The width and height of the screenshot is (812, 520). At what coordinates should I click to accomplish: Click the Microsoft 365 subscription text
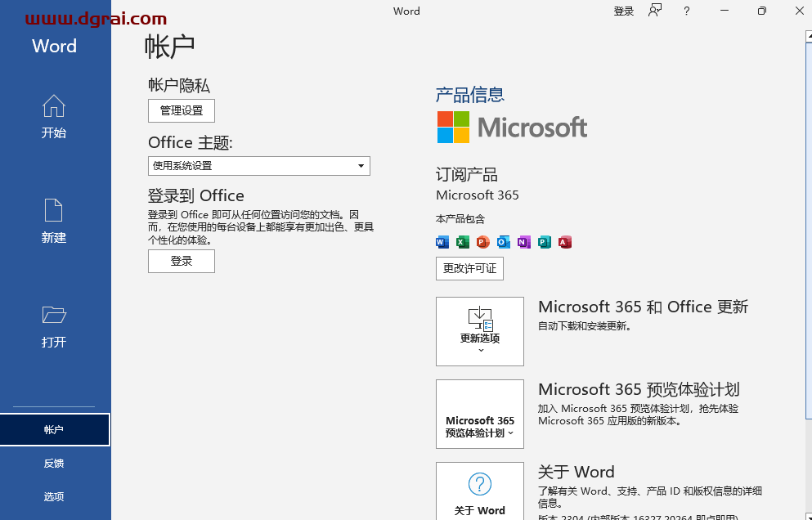click(478, 195)
